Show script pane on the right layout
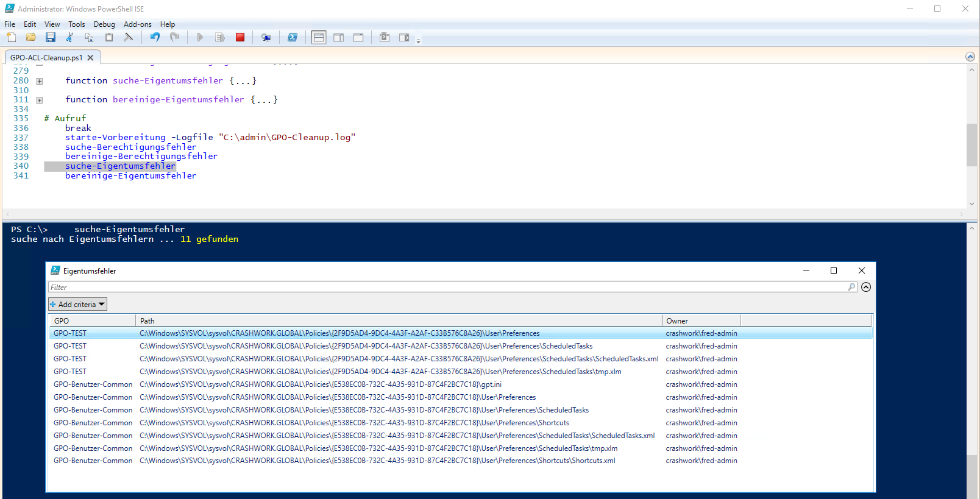This screenshot has width=980, height=499. coord(339,37)
